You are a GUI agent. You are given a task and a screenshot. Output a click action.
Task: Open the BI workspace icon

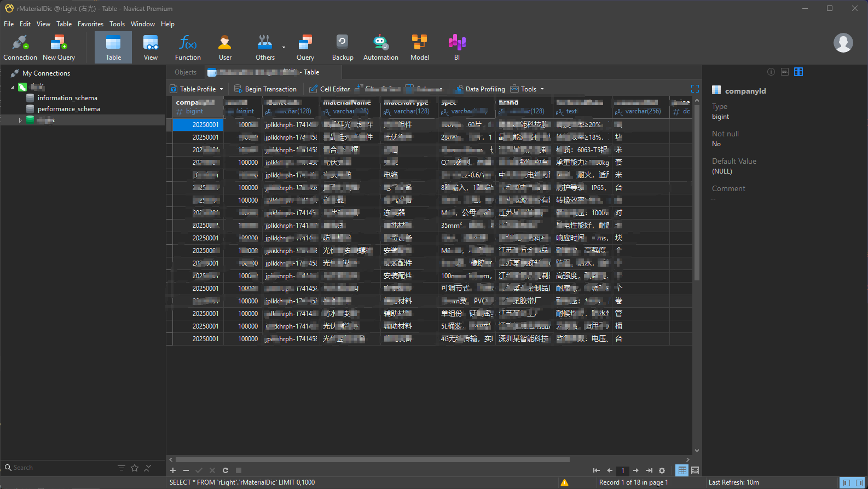(x=456, y=48)
